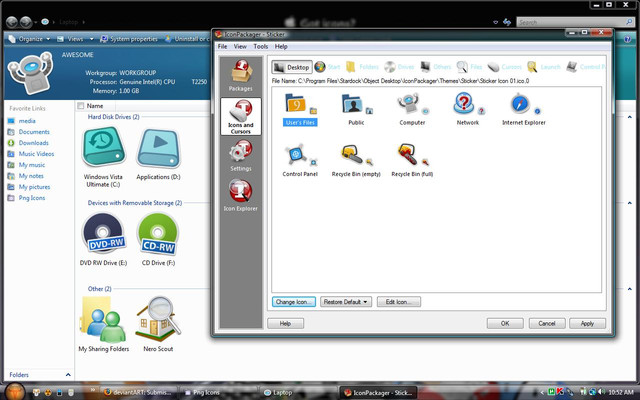Select the Recycle Bin (full) icon

tap(412, 160)
